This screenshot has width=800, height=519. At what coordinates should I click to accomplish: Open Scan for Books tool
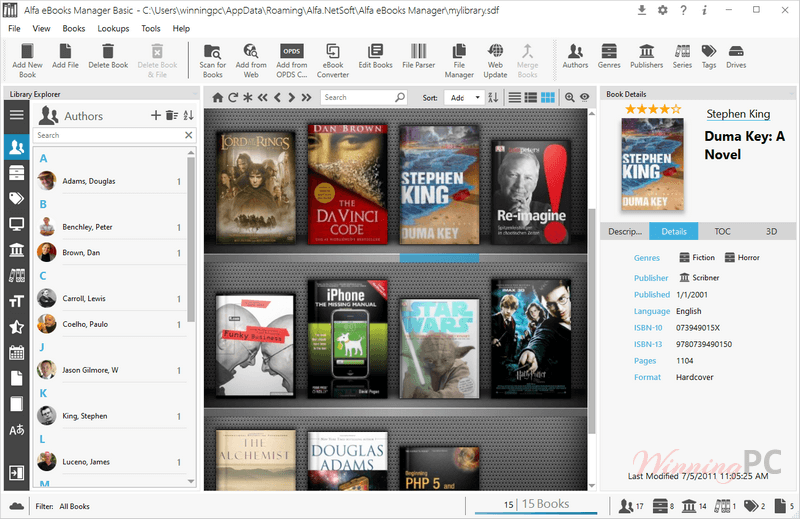pos(212,60)
